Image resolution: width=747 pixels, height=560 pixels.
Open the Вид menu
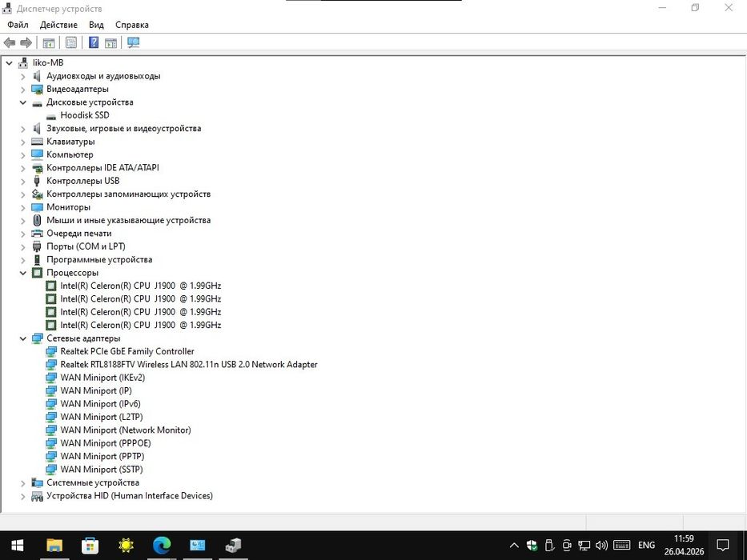click(96, 25)
